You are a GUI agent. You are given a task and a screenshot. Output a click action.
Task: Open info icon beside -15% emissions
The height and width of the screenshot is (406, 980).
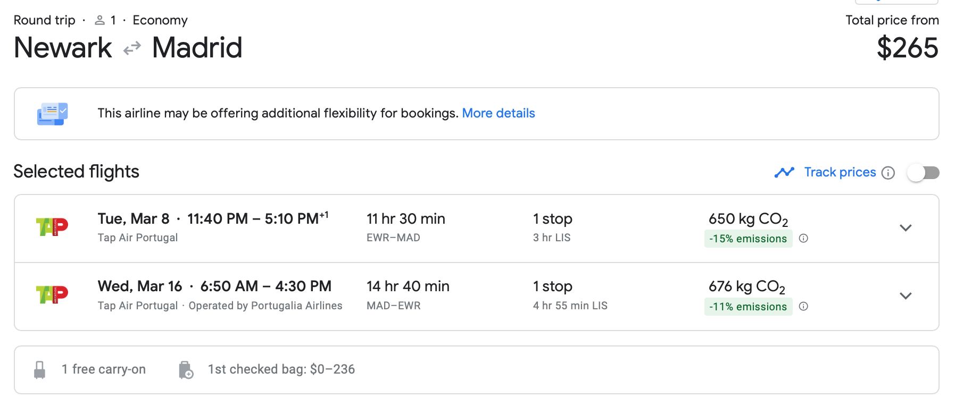803,239
